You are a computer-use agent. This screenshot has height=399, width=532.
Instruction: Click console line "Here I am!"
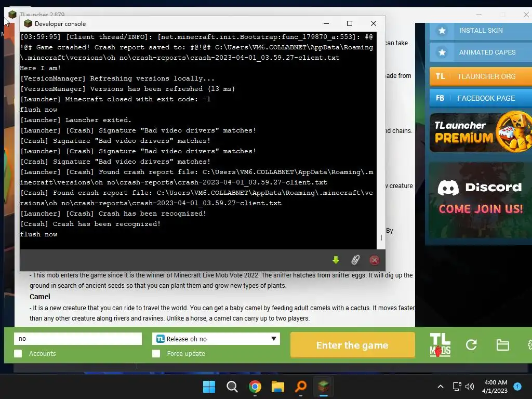click(x=41, y=68)
